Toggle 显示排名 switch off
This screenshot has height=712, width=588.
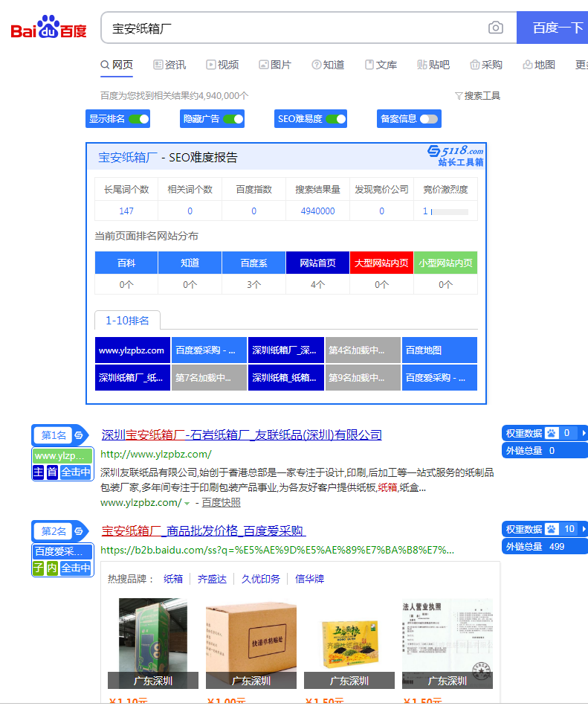138,119
